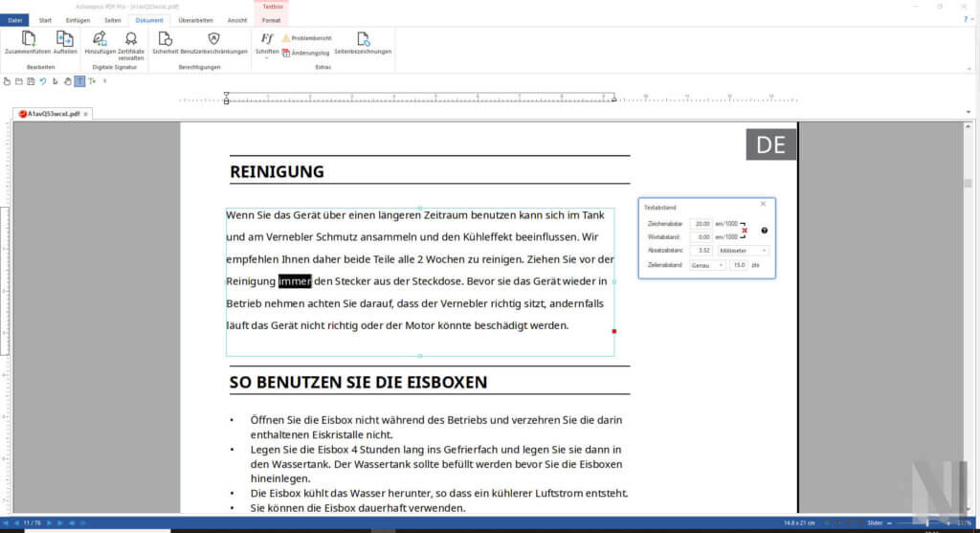Click the scroll up arrow of vertical scrollbar
Viewport: 980px width, 533px height.
click(969, 127)
